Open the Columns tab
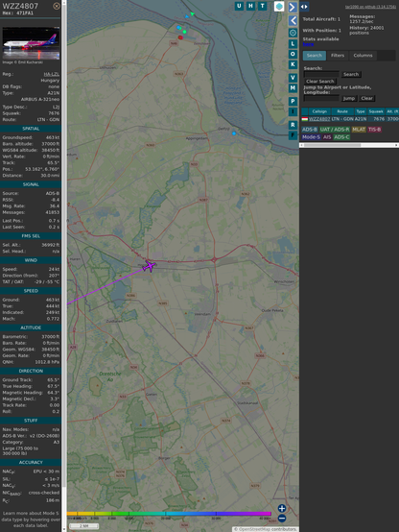399x532 pixels. pos(363,56)
